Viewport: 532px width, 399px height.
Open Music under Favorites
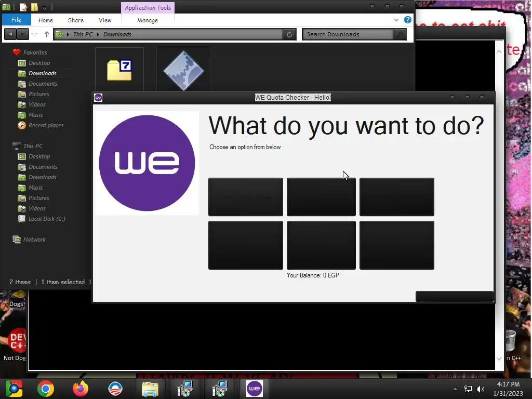(31, 115)
